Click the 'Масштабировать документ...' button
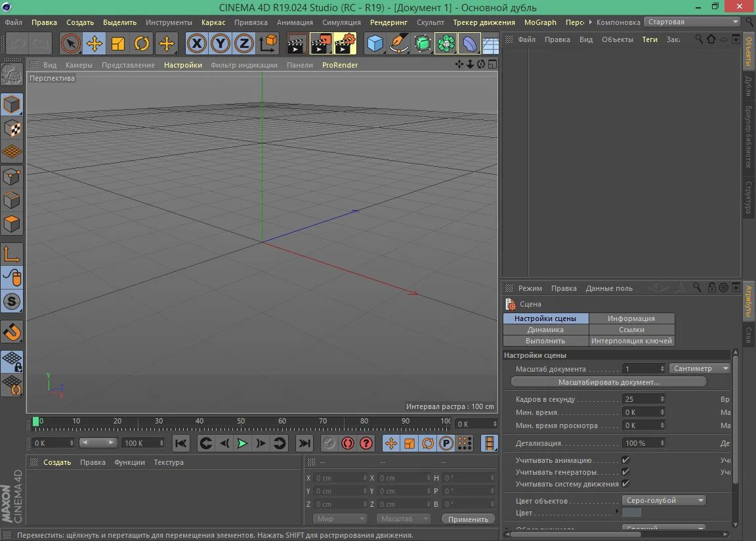 (x=608, y=382)
